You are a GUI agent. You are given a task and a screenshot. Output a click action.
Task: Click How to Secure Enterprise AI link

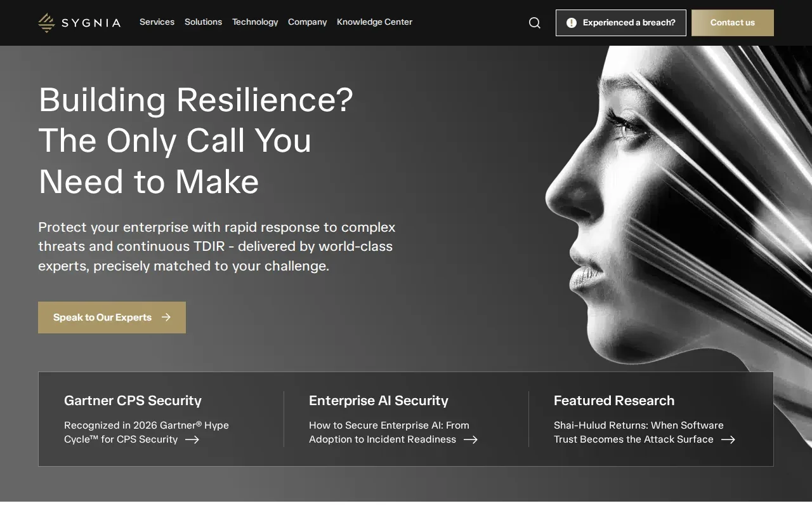click(x=393, y=432)
